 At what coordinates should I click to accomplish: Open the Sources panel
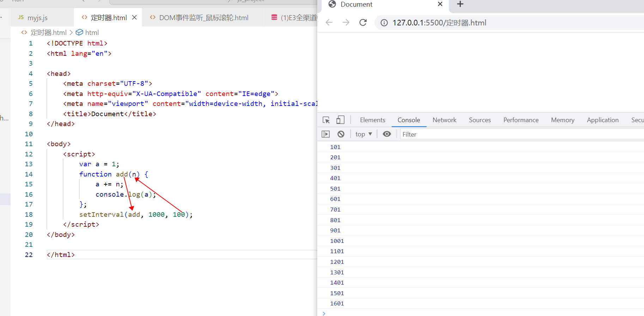(480, 120)
